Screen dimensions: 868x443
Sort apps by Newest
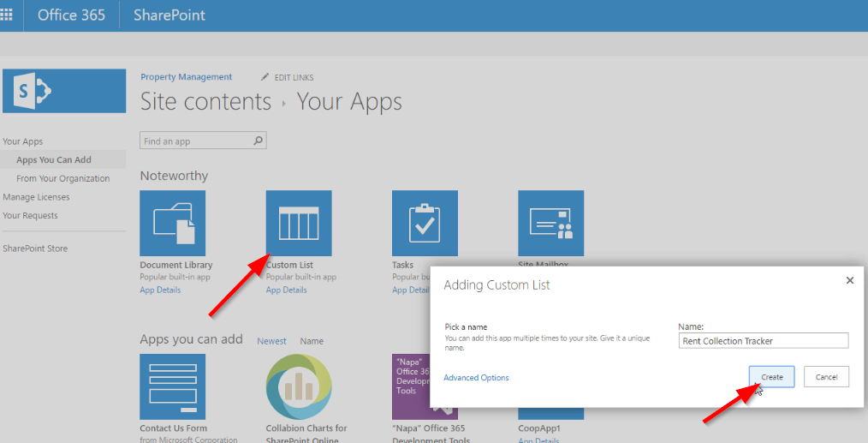(271, 341)
